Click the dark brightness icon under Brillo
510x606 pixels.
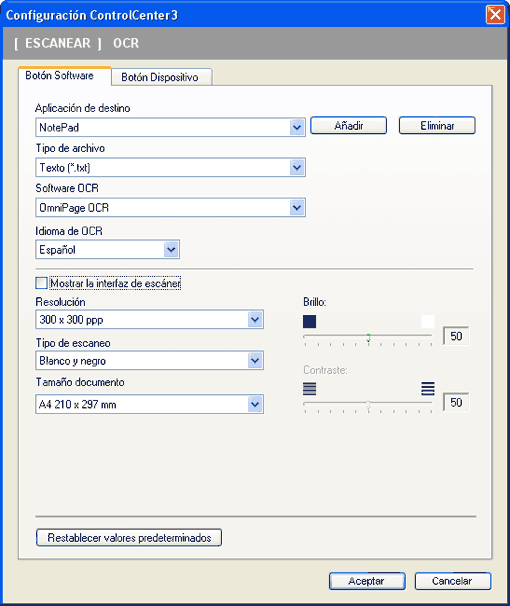point(309,321)
